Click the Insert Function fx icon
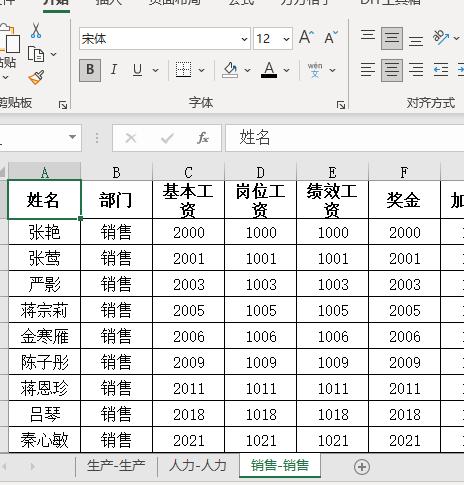464x485 pixels. (203, 138)
